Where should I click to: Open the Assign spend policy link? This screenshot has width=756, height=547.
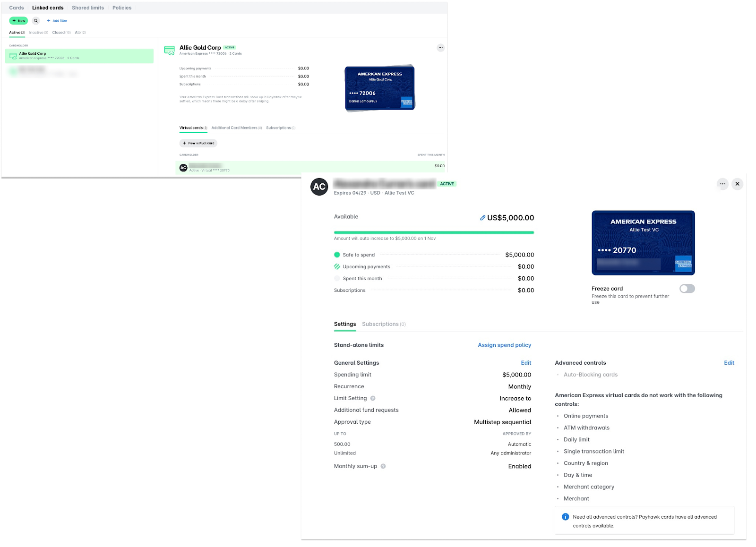[x=504, y=345]
